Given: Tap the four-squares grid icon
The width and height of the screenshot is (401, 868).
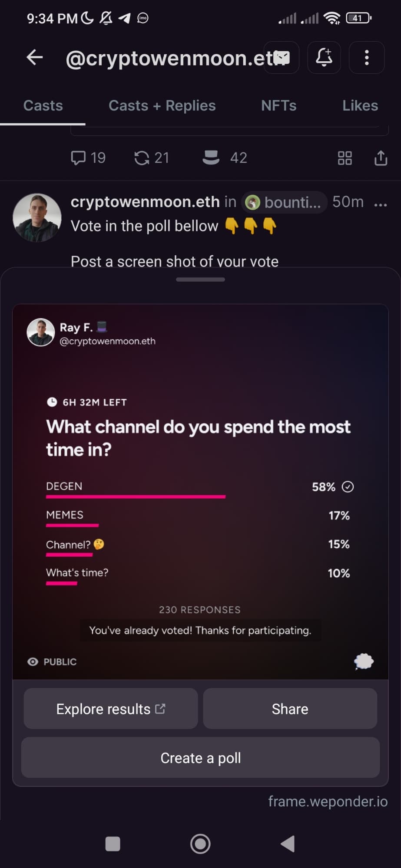Looking at the screenshot, I should (345, 158).
